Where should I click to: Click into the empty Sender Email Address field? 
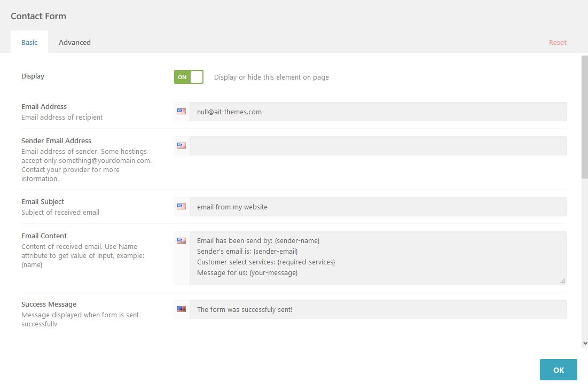click(378, 146)
